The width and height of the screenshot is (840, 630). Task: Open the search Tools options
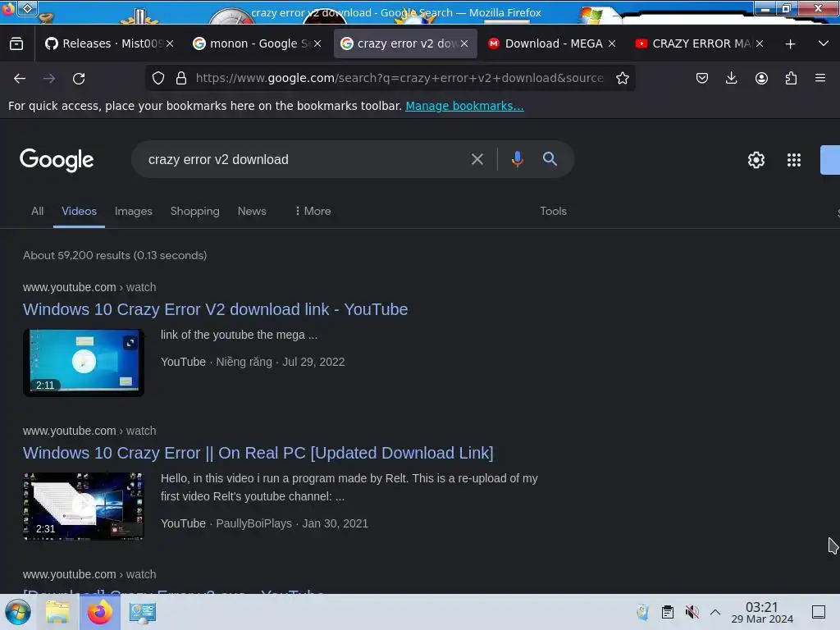pyautogui.click(x=553, y=211)
